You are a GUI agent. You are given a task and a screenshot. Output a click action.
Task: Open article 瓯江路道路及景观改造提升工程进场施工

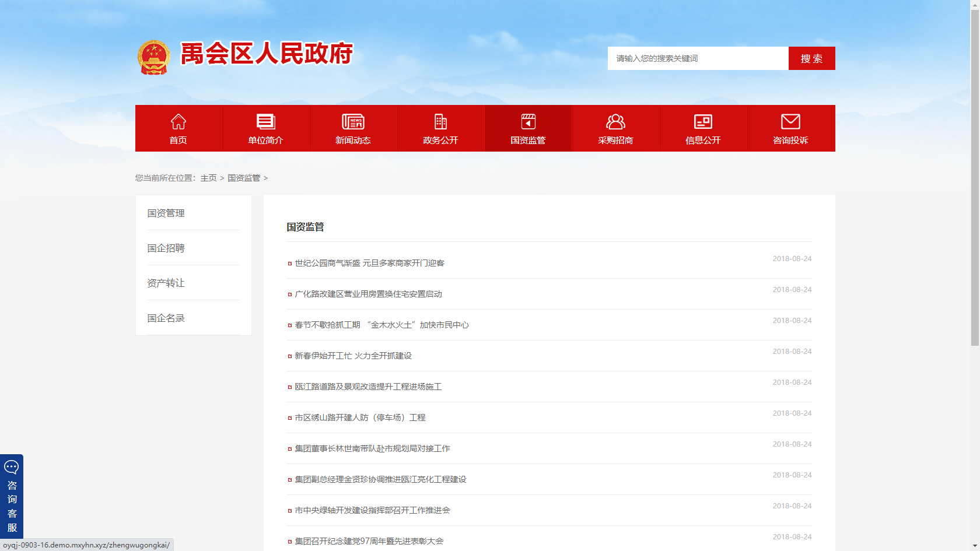(x=368, y=387)
